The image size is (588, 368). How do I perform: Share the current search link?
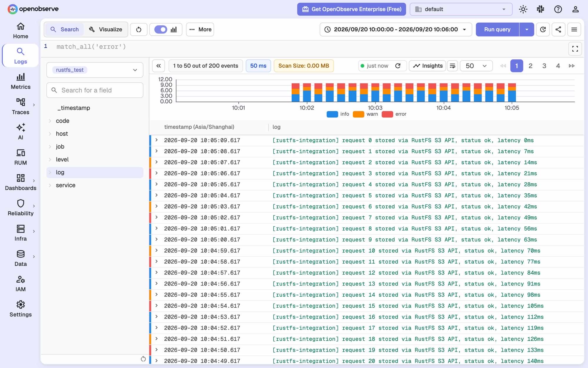tap(558, 29)
